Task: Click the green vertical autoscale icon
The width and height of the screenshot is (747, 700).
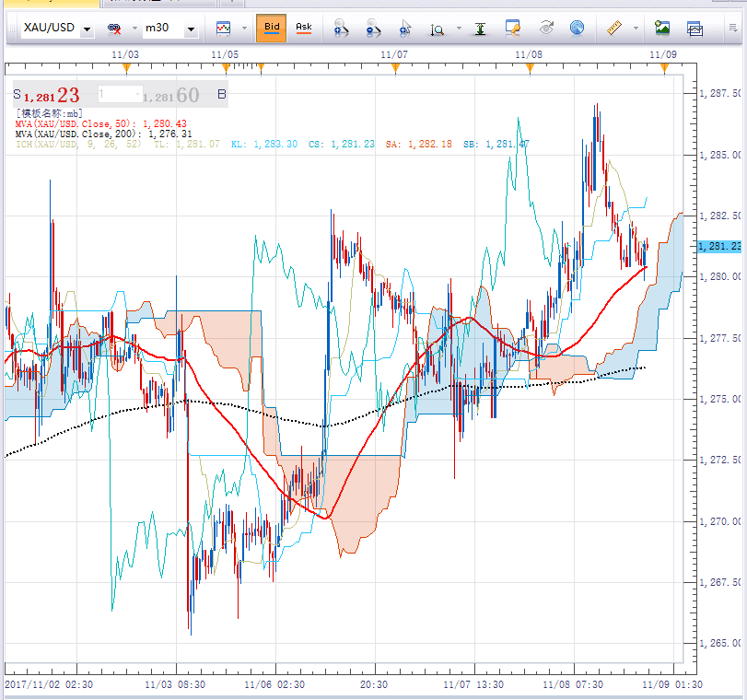Action: 480,29
